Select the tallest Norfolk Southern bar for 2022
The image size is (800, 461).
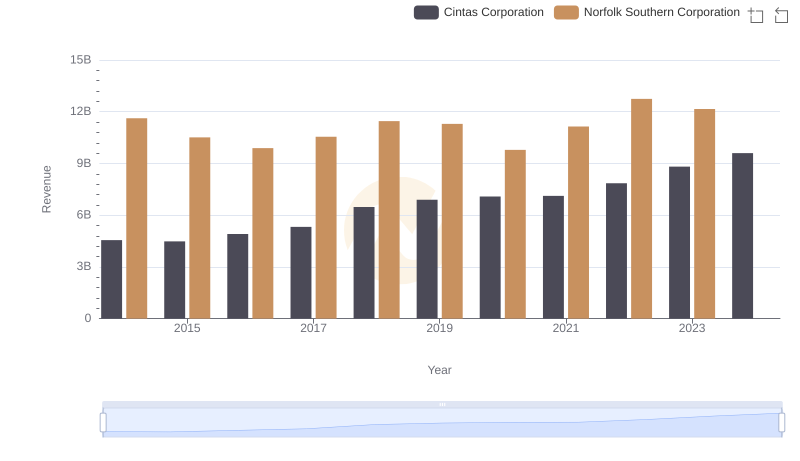click(x=641, y=209)
